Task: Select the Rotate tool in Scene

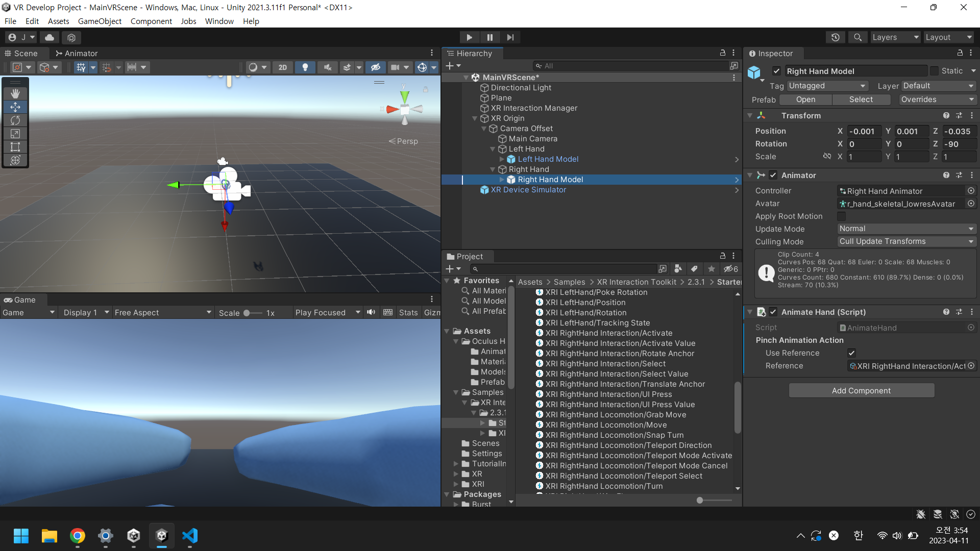Action: 15,120
